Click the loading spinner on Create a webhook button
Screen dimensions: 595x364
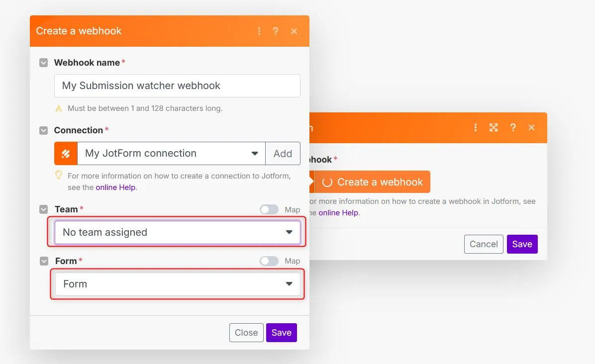(327, 182)
